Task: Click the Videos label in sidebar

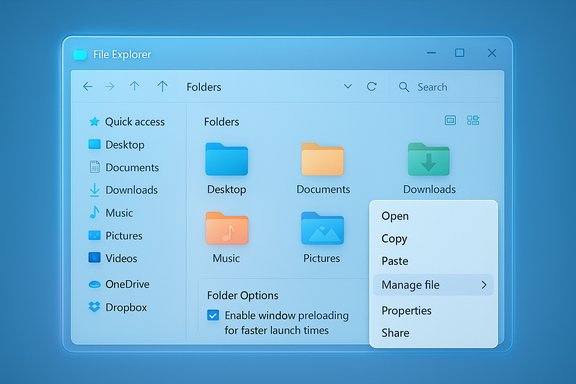Action: click(121, 258)
